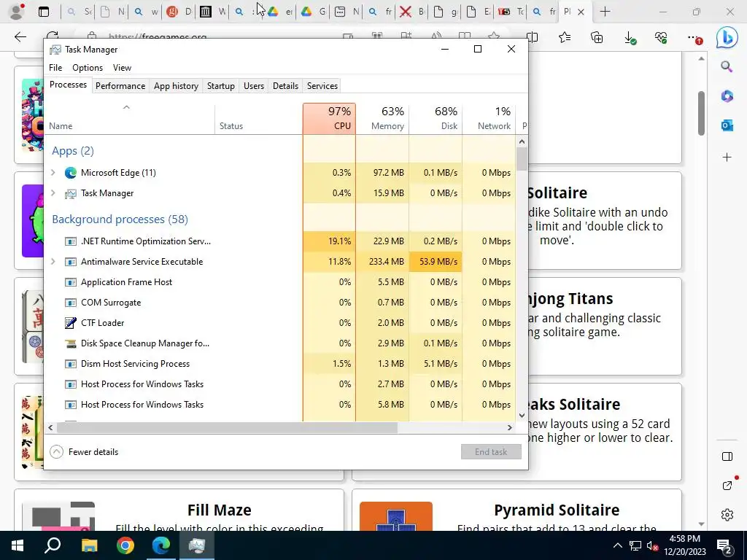This screenshot has width=747, height=560.
Task: Sort processes by Network column
Action: [489, 119]
